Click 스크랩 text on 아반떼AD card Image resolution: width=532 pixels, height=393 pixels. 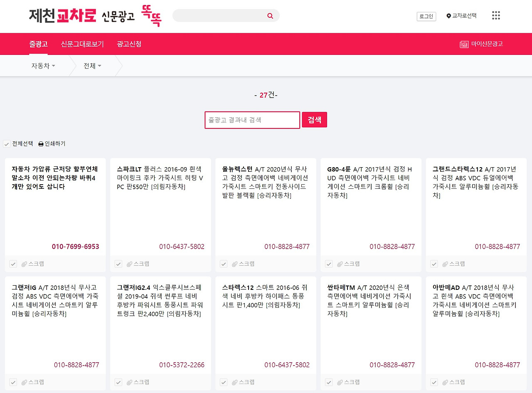click(457, 382)
